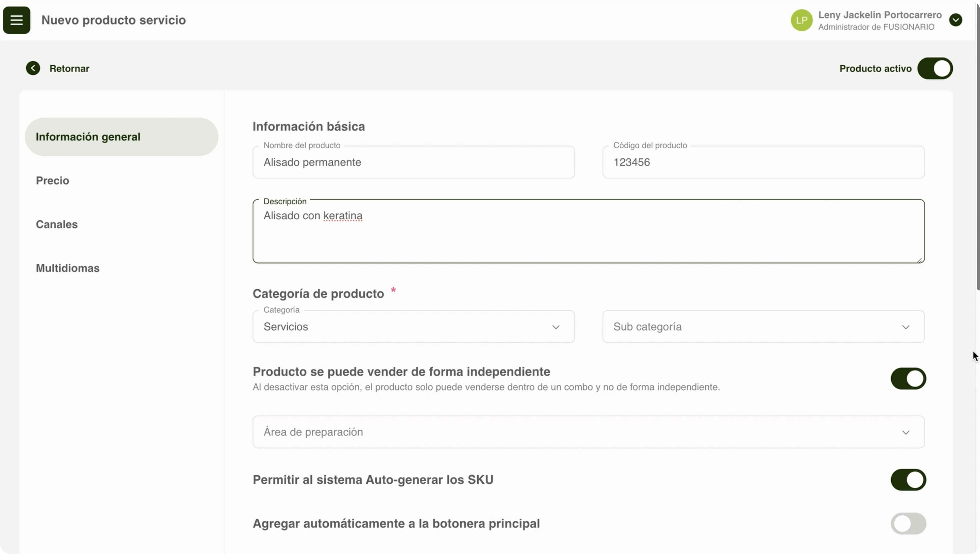Expand the user account chevron

955,20
